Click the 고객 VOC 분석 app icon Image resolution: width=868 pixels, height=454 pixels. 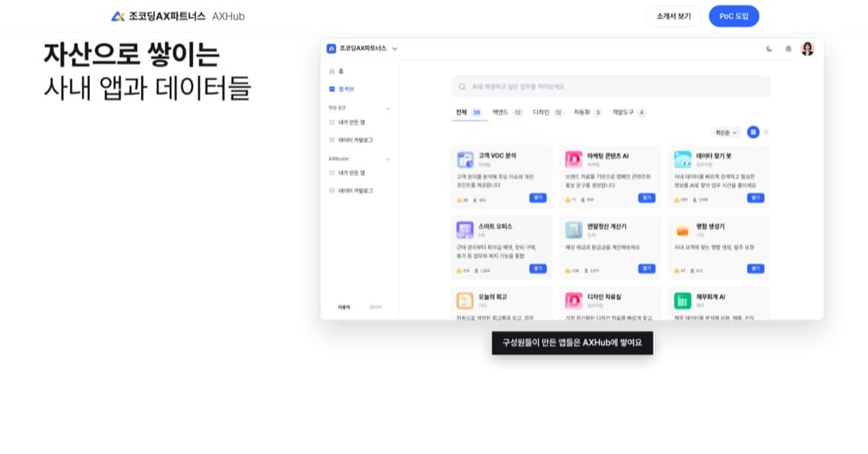[465, 159]
